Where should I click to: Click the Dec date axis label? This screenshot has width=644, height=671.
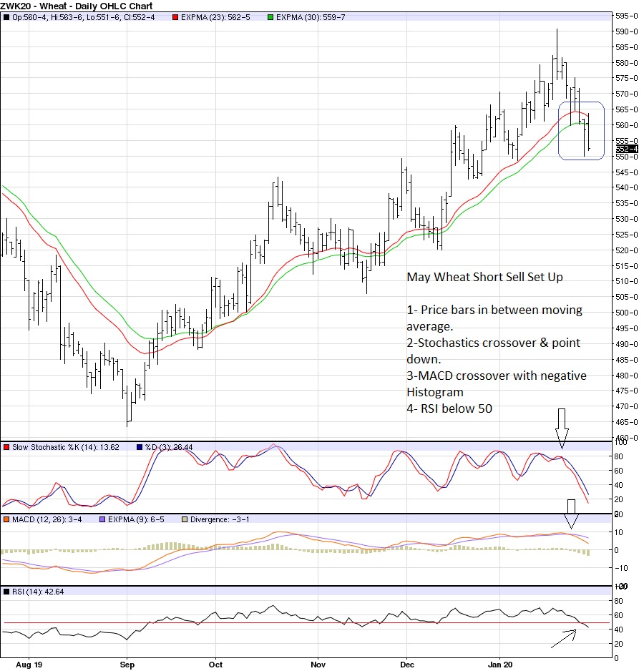click(407, 665)
